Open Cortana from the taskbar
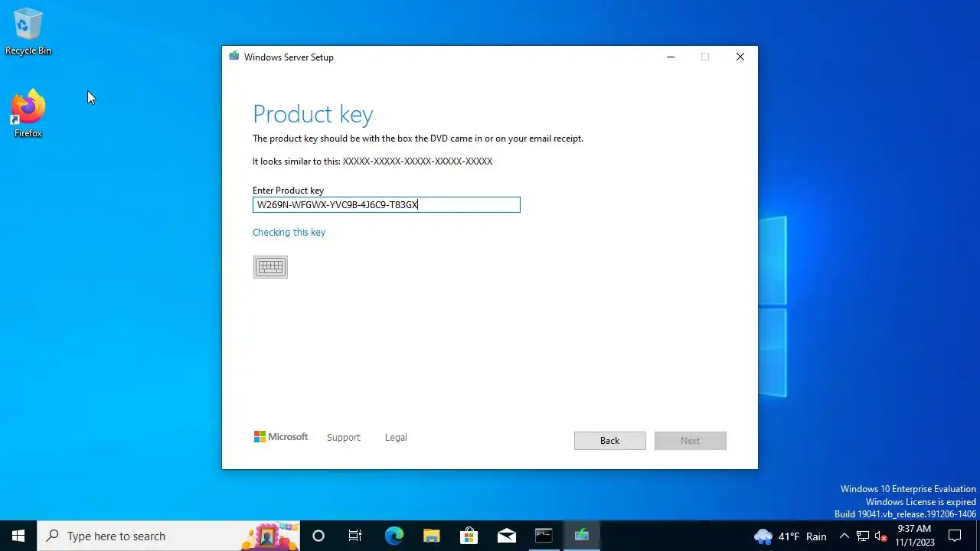 click(x=318, y=536)
